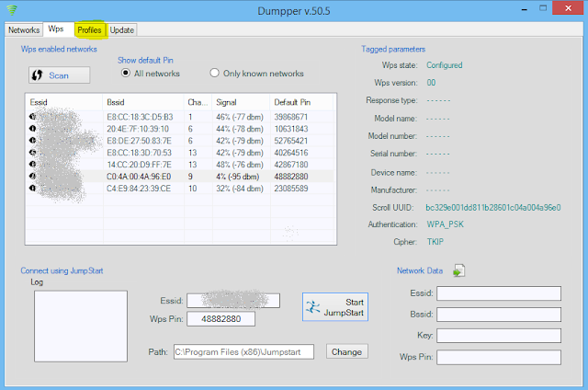Click signal value 44% (-78 dbm)
This screenshot has width=588, height=390.
[240, 129]
